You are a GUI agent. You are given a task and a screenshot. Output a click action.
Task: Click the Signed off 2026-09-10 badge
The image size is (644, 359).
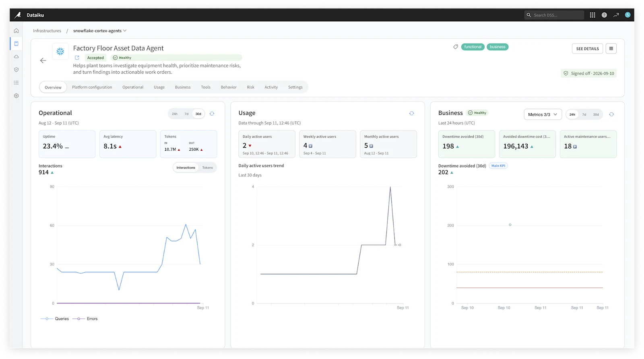(x=589, y=73)
